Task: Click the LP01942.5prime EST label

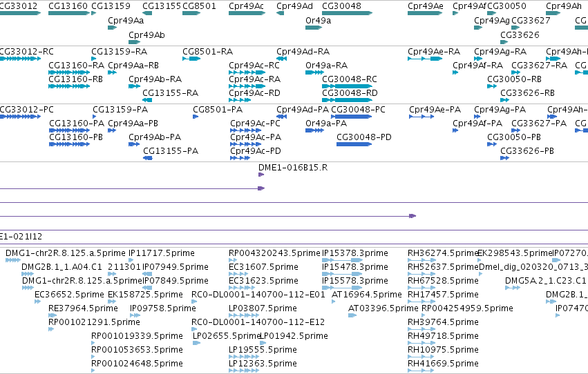Action: point(294,336)
